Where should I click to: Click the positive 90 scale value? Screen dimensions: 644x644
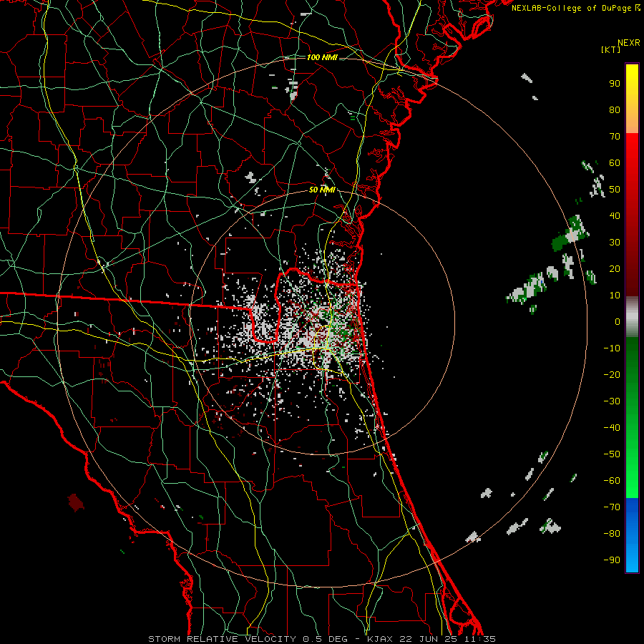615,84
